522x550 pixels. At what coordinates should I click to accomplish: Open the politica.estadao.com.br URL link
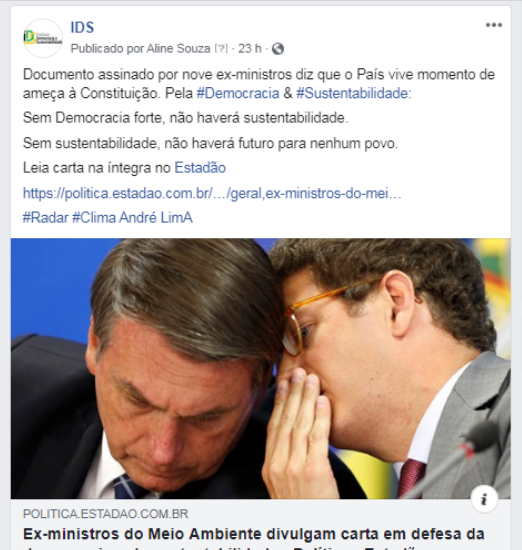tap(212, 193)
